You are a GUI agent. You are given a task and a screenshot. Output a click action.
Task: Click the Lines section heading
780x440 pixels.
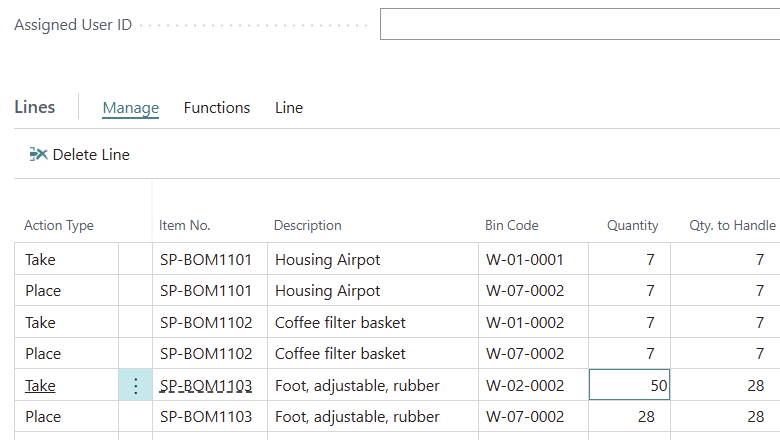pyautogui.click(x=35, y=107)
